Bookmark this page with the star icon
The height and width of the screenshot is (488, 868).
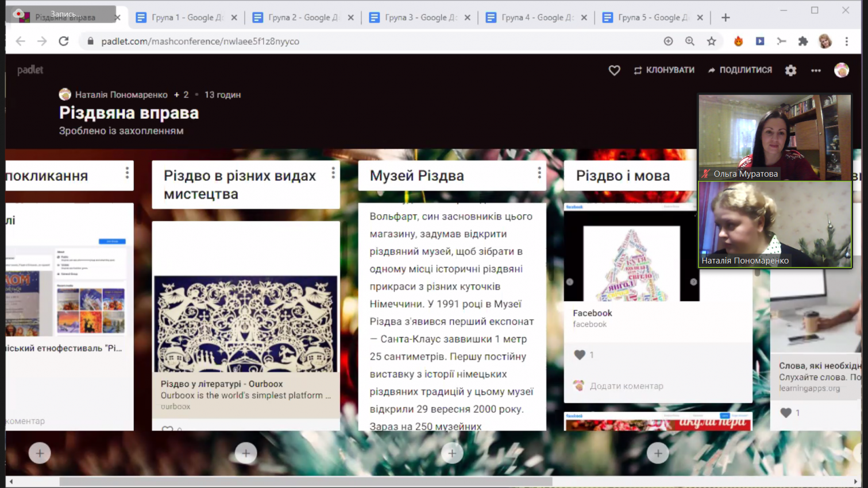click(712, 41)
